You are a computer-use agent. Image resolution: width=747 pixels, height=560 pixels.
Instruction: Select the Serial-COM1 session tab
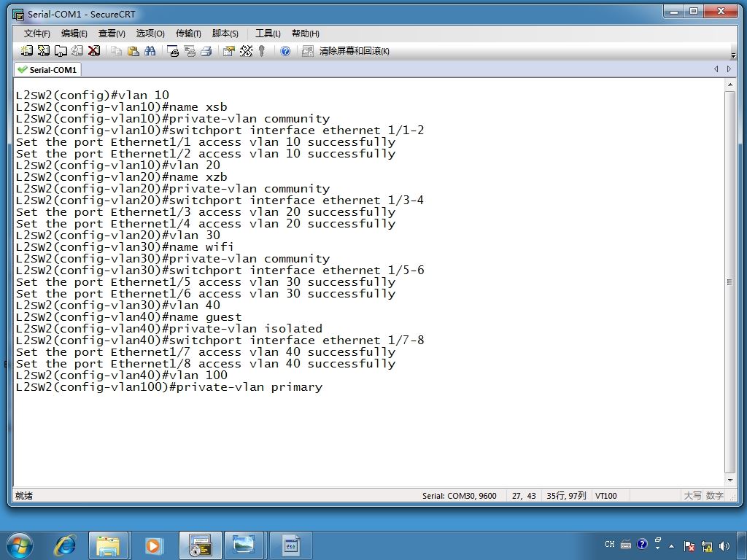point(47,69)
